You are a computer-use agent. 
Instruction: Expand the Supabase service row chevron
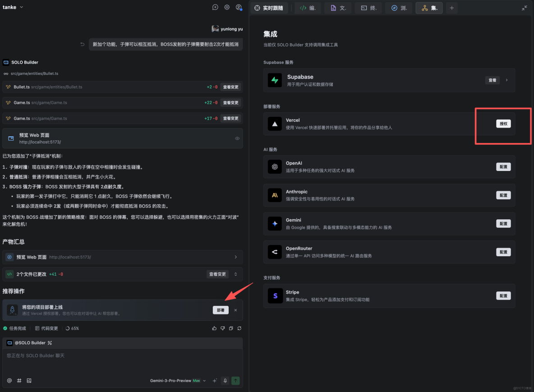pyautogui.click(x=507, y=80)
